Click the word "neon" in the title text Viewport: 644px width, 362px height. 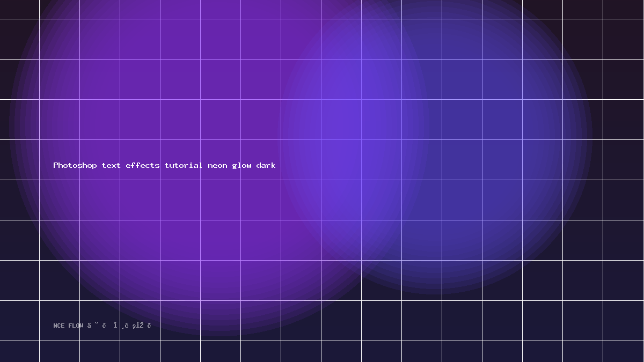(218, 165)
